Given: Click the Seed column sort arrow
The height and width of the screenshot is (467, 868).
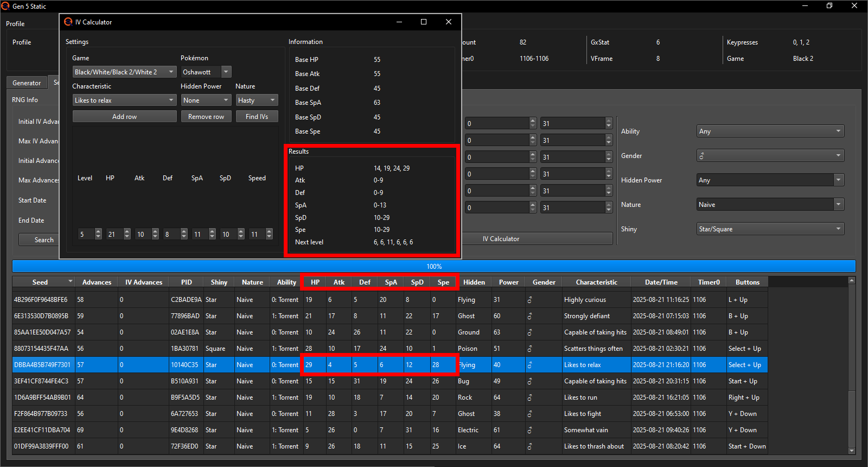Looking at the screenshot, I should click(71, 281).
